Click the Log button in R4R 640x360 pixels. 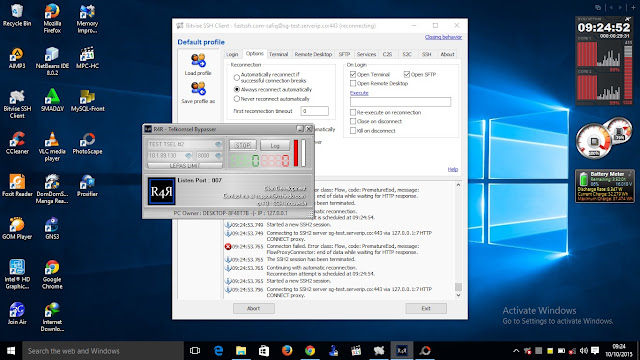tap(275, 145)
